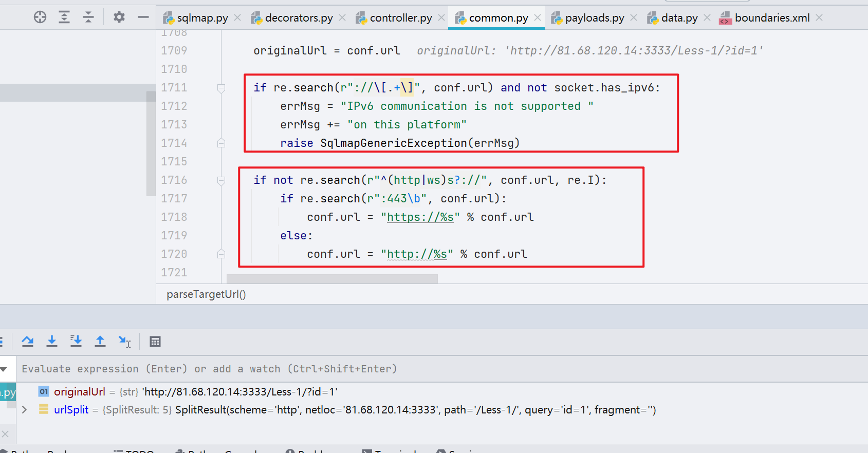This screenshot has height=453, width=868.
Task: Close the data.py tab
Action: [707, 18]
